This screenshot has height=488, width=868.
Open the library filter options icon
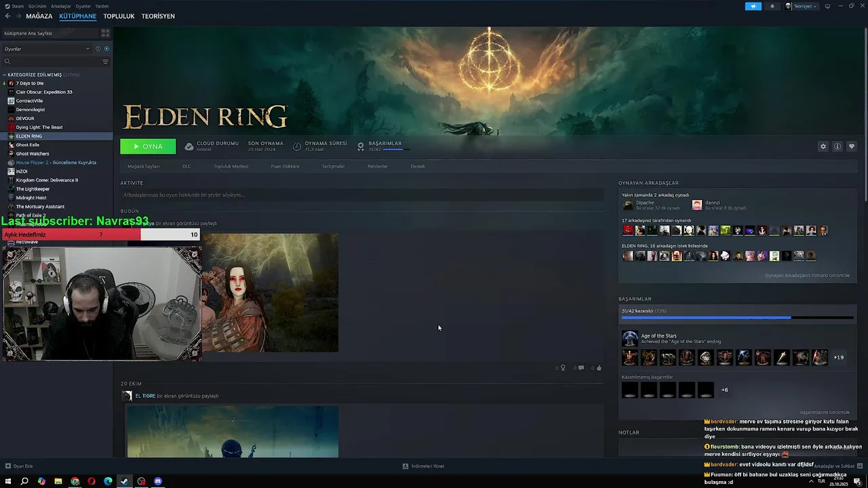click(x=105, y=62)
